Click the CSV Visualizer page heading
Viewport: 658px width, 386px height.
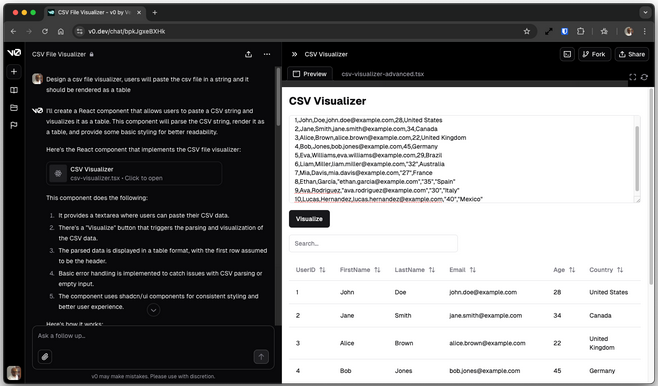pyautogui.click(x=327, y=101)
